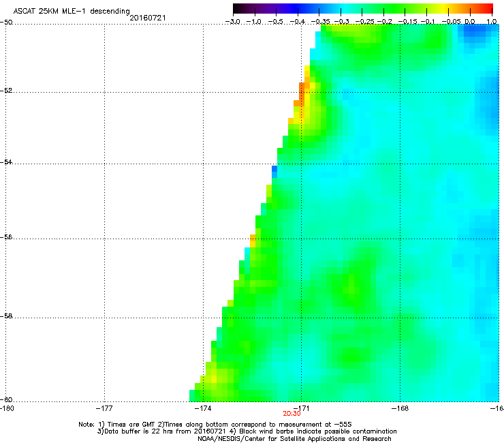The height and width of the screenshot is (443, 504).
Task: Click the colorbar tick label 1.0
Action: (492, 22)
